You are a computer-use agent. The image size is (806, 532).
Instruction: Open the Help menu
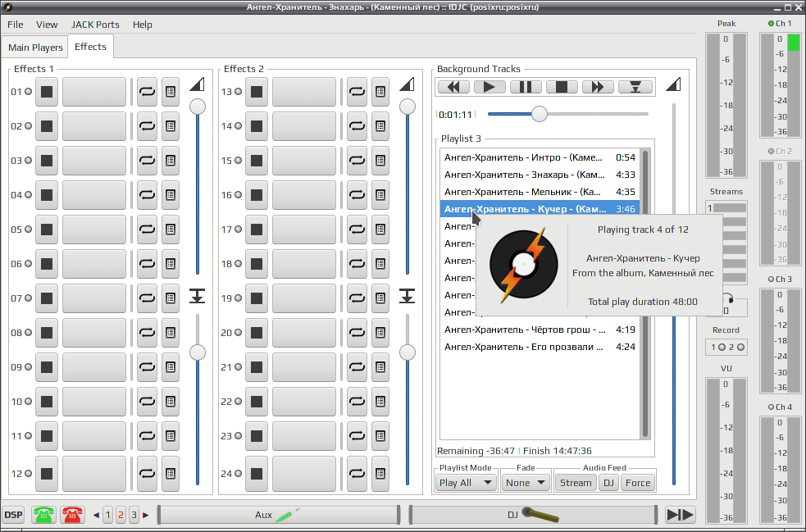point(143,25)
